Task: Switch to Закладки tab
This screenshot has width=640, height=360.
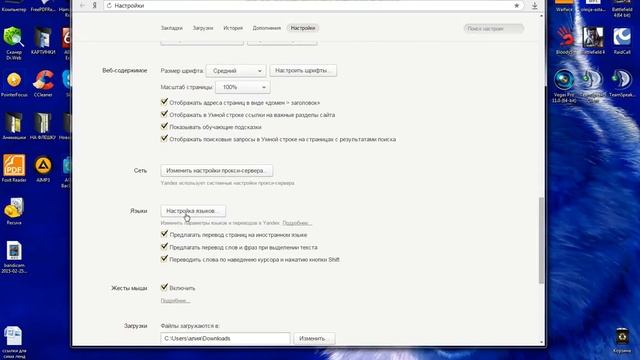Action: (x=171, y=28)
